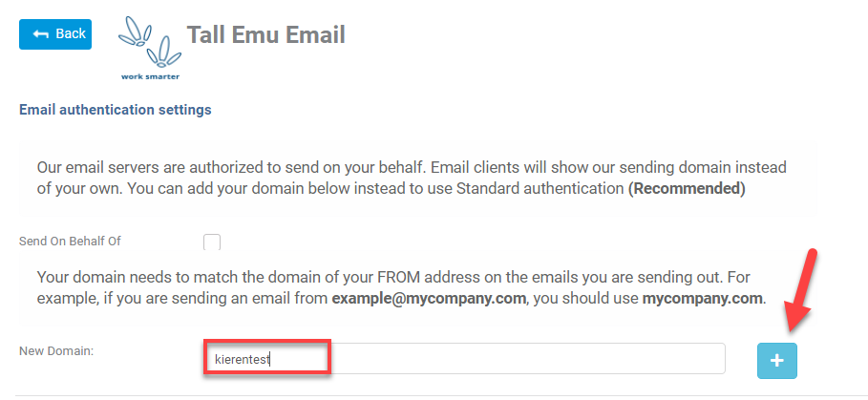This screenshot has width=868, height=400.
Task: Focus the New Domain input field
Action: [x=464, y=359]
